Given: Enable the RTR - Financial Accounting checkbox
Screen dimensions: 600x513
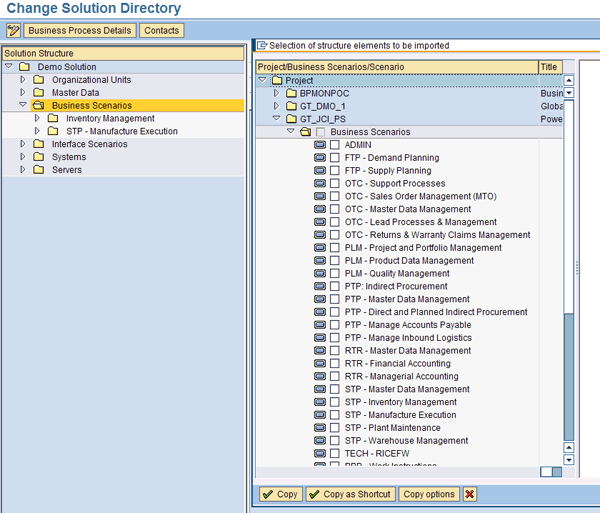Looking at the screenshot, I should click(x=335, y=364).
